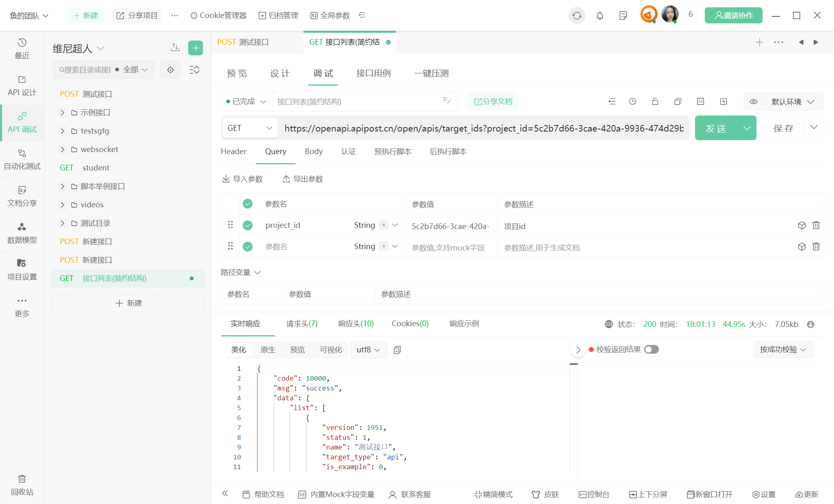Open Cookie管理器 in the top bar
The image size is (834, 504).
pos(219,16)
